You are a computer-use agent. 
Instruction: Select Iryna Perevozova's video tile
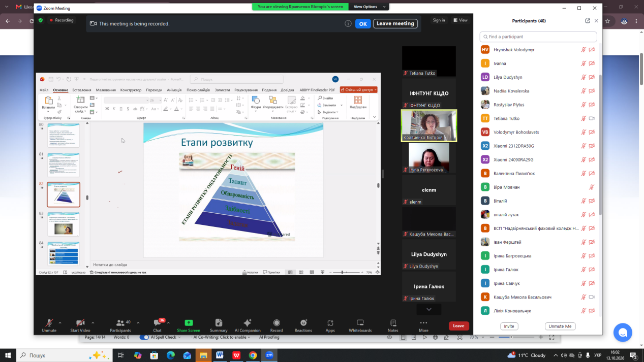click(429, 158)
